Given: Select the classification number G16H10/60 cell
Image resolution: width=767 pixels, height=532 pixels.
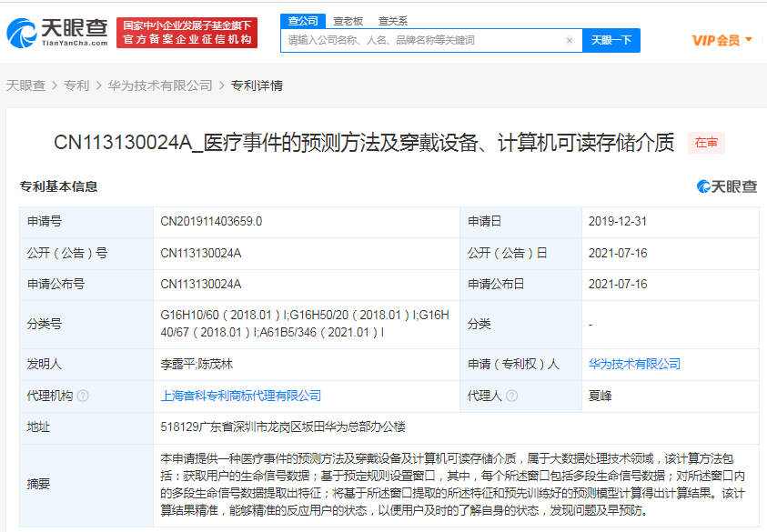Looking at the screenshot, I should coord(305,324).
